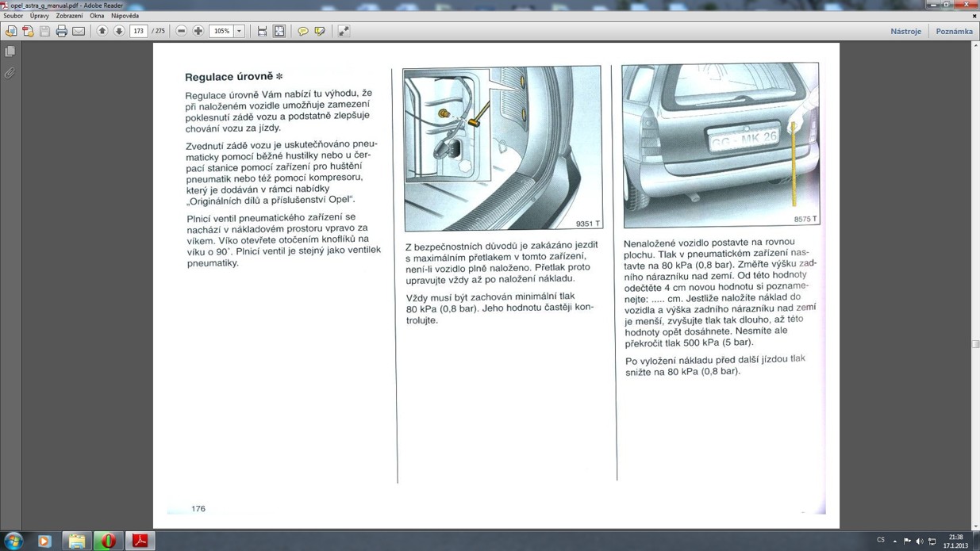Open the Soubor menu
The width and height of the screenshot is (980, 551).
(13, 16)
